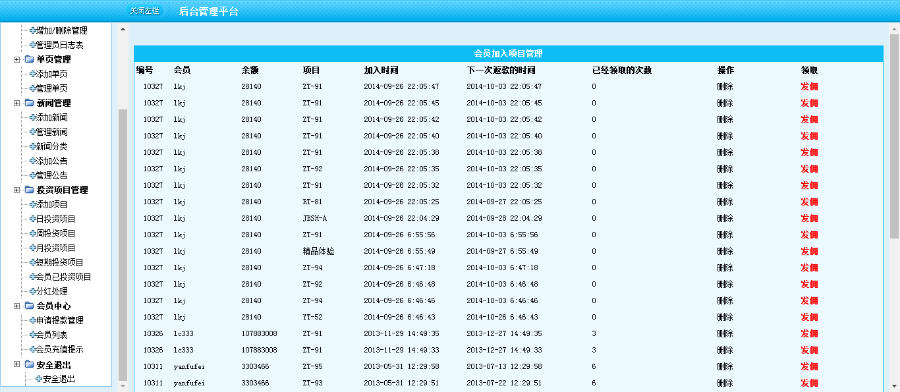Toggle the 安全退出 group expander box

coord(17,364)
